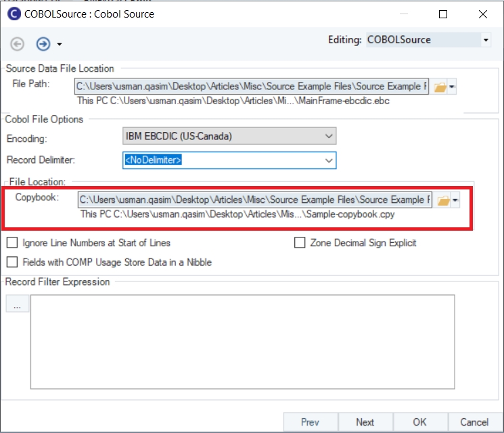Viewport: 504px width, 433px height.
Task: Click the Copybook path text field
Action: (x=255, y=200)
